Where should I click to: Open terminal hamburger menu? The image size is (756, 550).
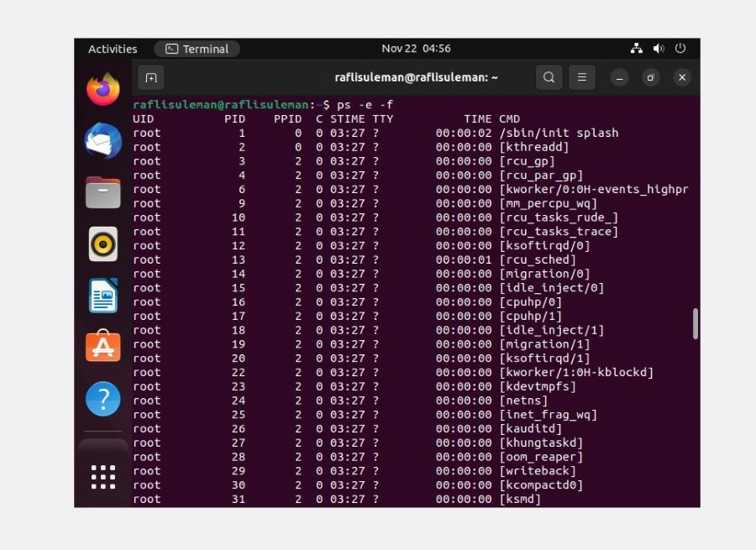(x=582, y=77)
